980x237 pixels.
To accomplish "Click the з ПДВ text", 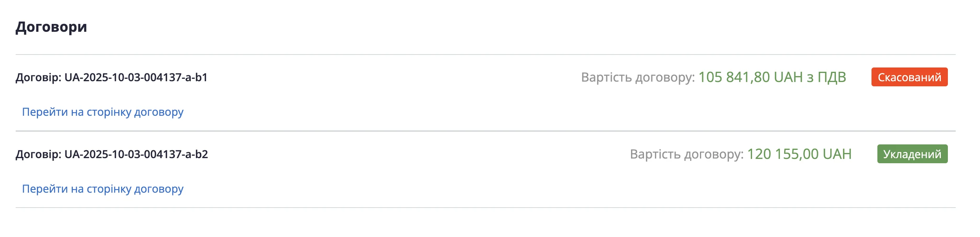I will click(x=826, y=77).
